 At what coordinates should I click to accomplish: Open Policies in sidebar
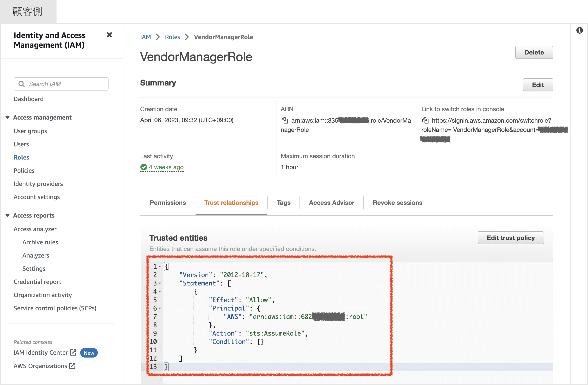pyautogui.click(x=24, y=171)
